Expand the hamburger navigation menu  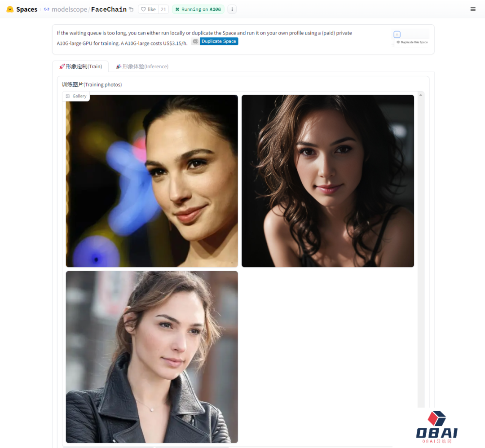pos(473,9)
